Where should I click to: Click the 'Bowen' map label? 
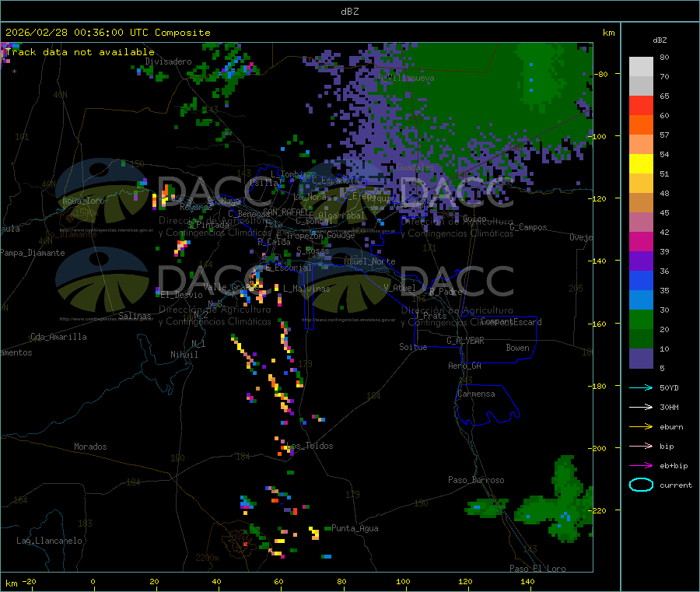(x=517, y=348)
